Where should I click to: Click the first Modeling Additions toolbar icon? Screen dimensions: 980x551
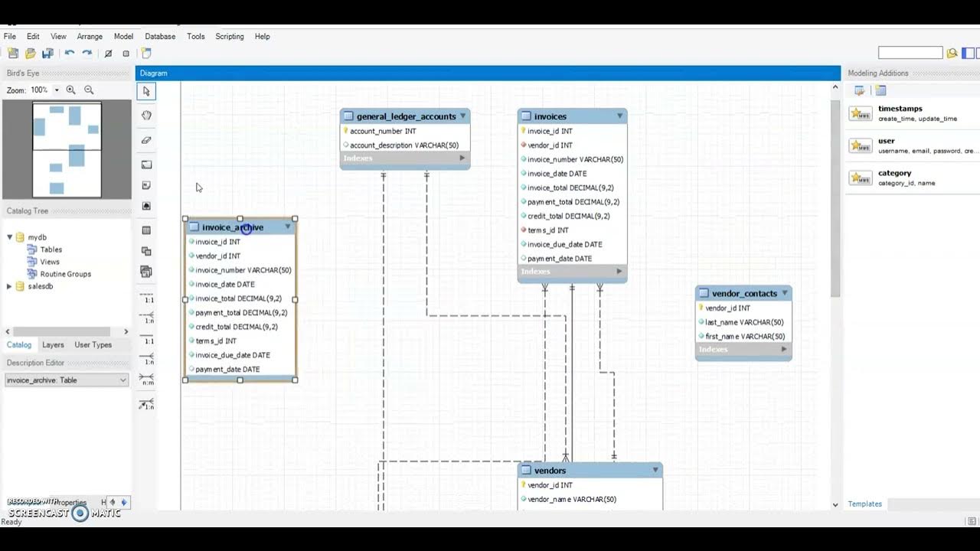860,90
